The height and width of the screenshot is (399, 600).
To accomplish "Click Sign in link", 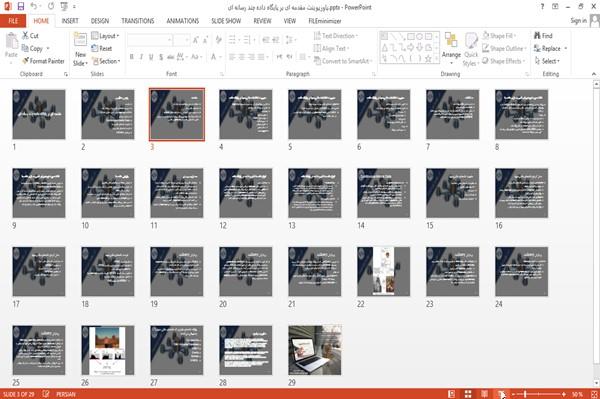I will [x=578, y=21].
